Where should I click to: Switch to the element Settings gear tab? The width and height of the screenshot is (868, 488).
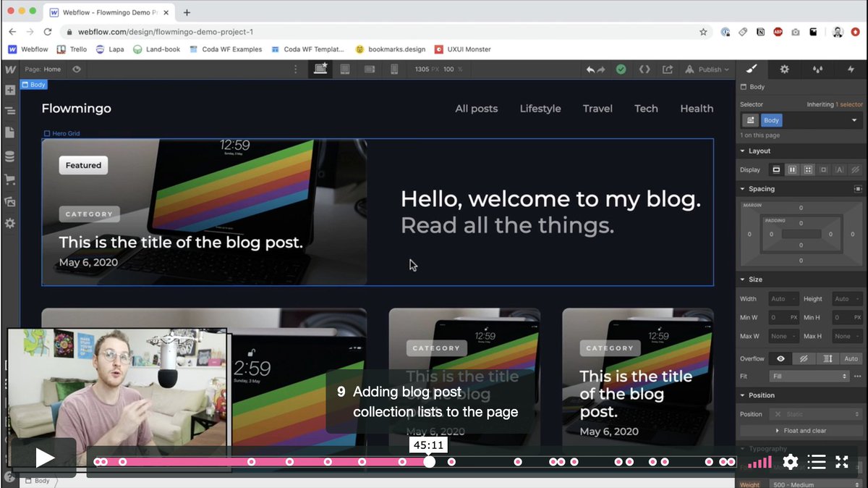(x=785, y=70)
